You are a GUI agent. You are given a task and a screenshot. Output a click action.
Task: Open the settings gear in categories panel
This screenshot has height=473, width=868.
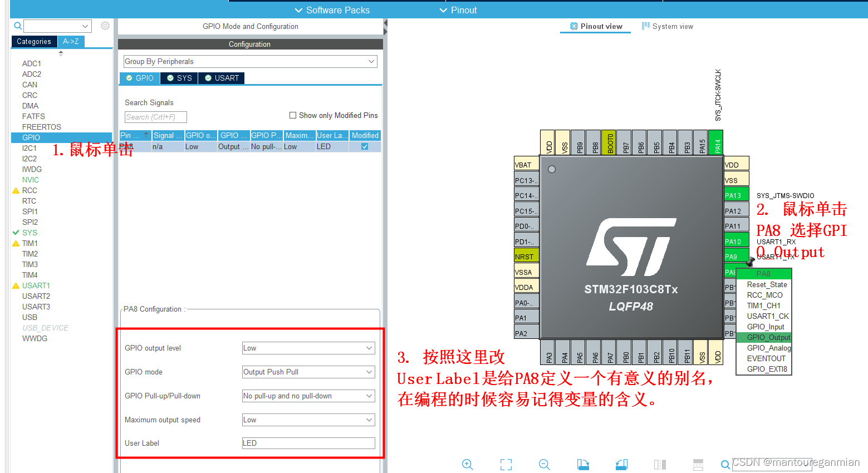(105, 26)
